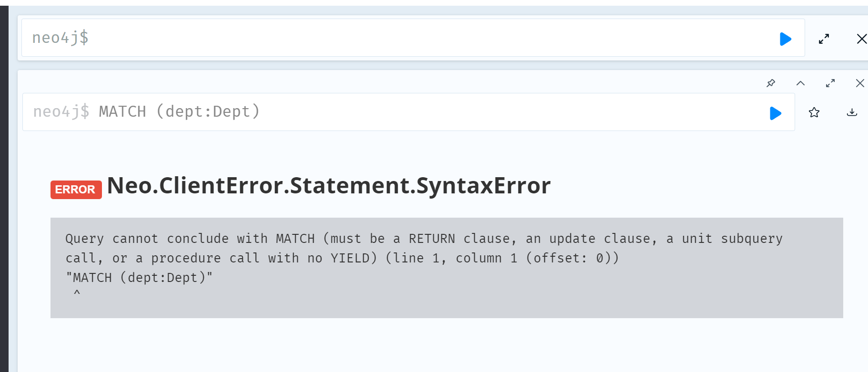
Task: Click the neo4j$ prompt in result frame
Action: 61,111
